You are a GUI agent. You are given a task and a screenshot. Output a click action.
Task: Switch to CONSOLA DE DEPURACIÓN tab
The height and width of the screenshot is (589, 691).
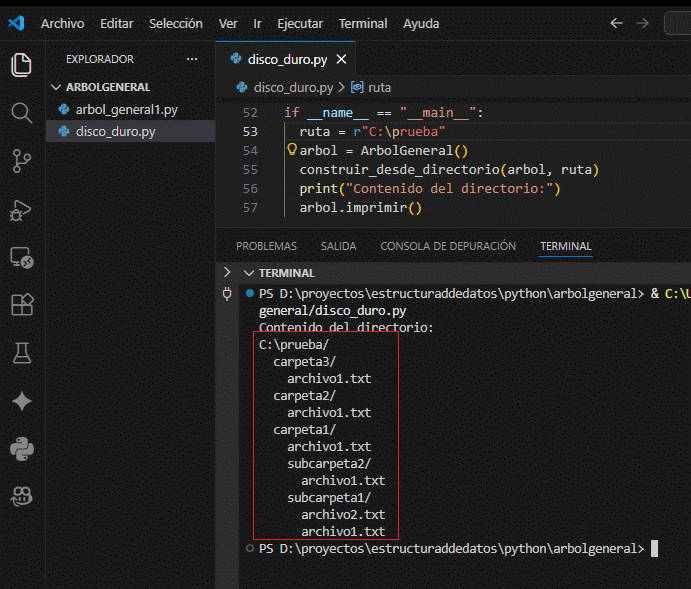coord(448,246)
